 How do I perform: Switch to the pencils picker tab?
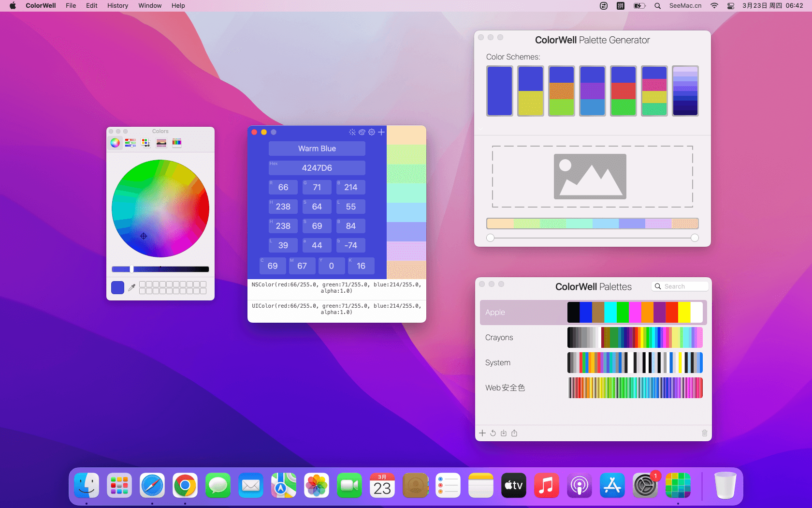[177, 143]
